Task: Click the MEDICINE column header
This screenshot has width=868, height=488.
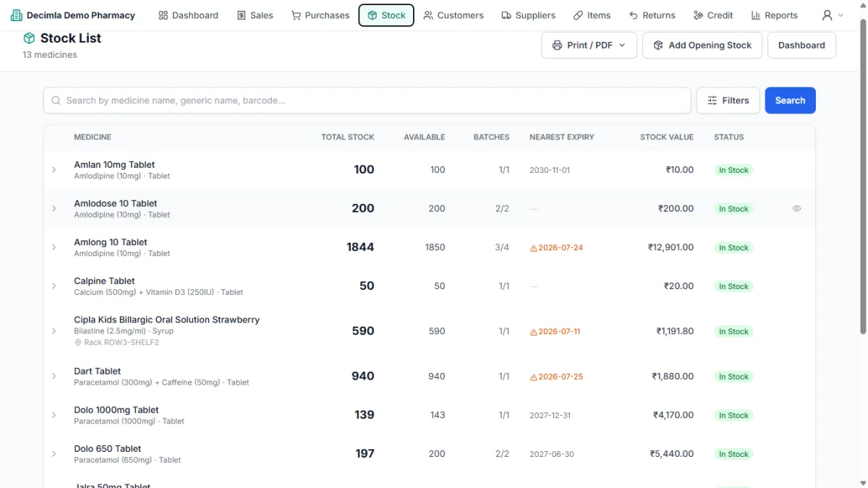Action: [93, 137]
